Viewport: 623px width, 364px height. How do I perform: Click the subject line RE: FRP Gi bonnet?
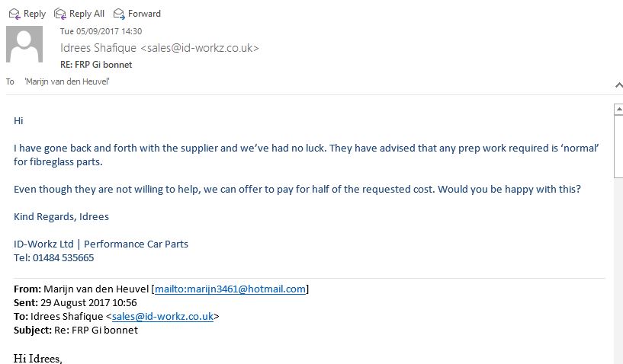tap(96, 65)
